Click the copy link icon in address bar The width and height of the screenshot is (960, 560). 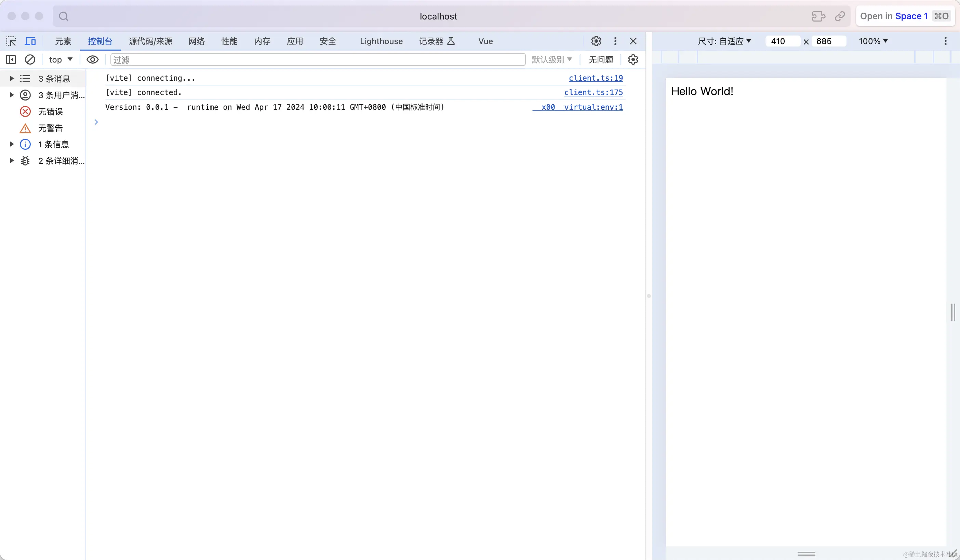[840, 16]
